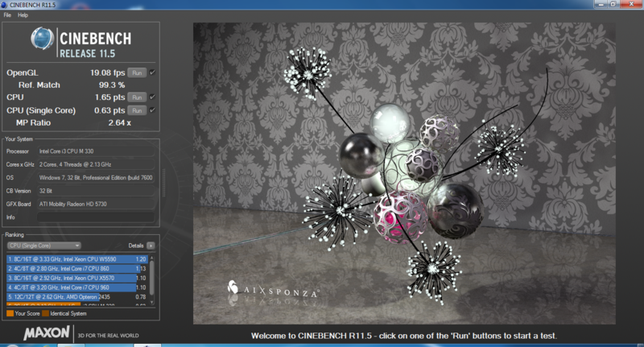Select the Intel Core i7 CPU 860 ranking row
644x347 pixels.
click(x=76, y=269)
